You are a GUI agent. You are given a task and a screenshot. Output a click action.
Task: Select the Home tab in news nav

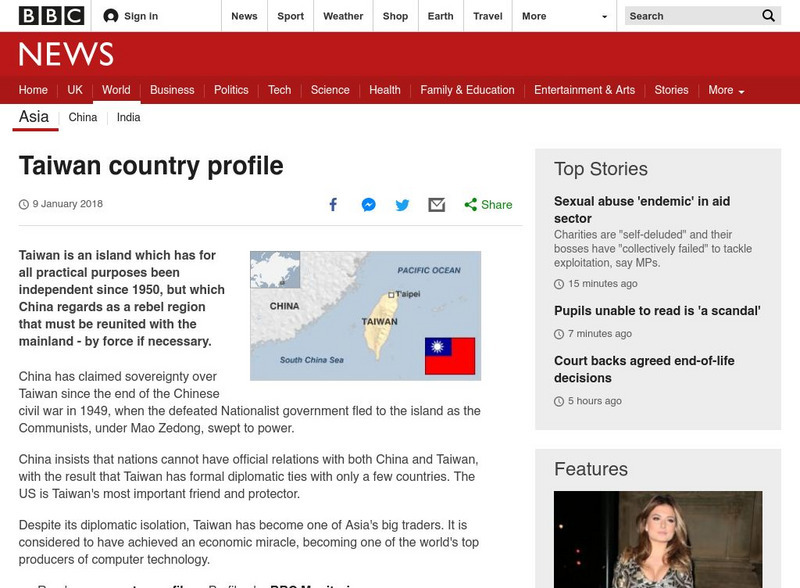33,90
